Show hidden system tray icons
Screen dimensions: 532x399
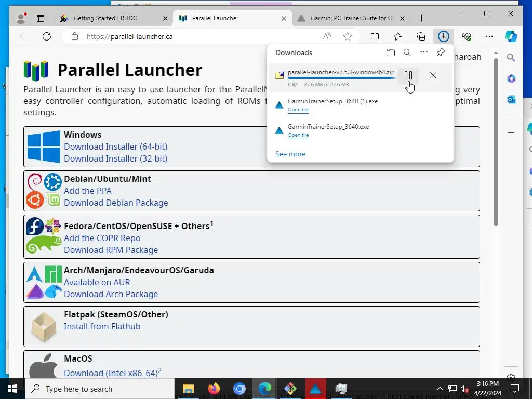click(440, 389)
